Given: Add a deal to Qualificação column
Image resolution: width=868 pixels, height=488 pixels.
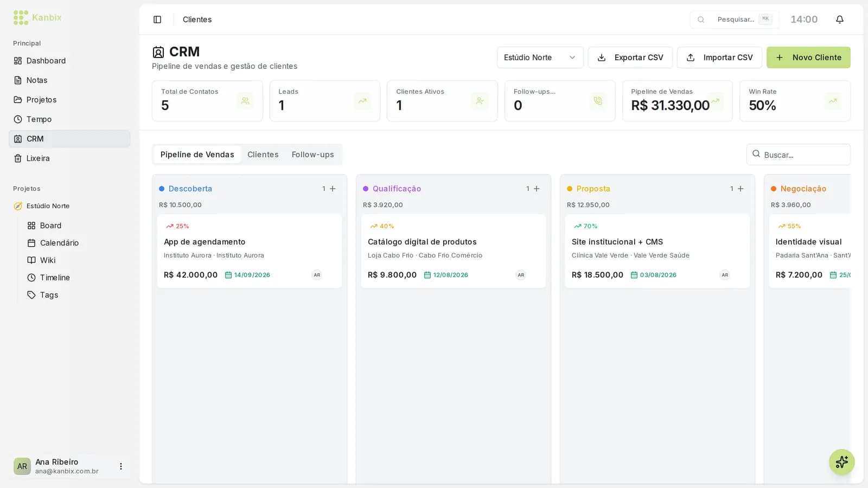Looking at the screenshot, I should click(x=537, y=189).
